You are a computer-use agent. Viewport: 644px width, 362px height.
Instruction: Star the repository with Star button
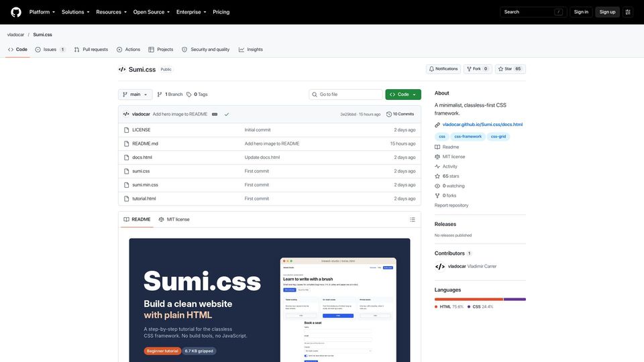[510, 69]
